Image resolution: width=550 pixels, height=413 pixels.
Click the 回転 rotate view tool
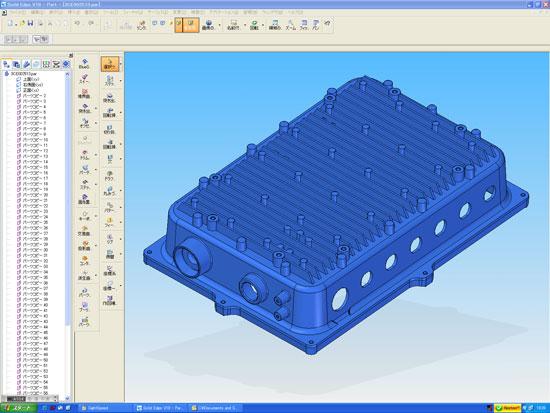point(254,25)
